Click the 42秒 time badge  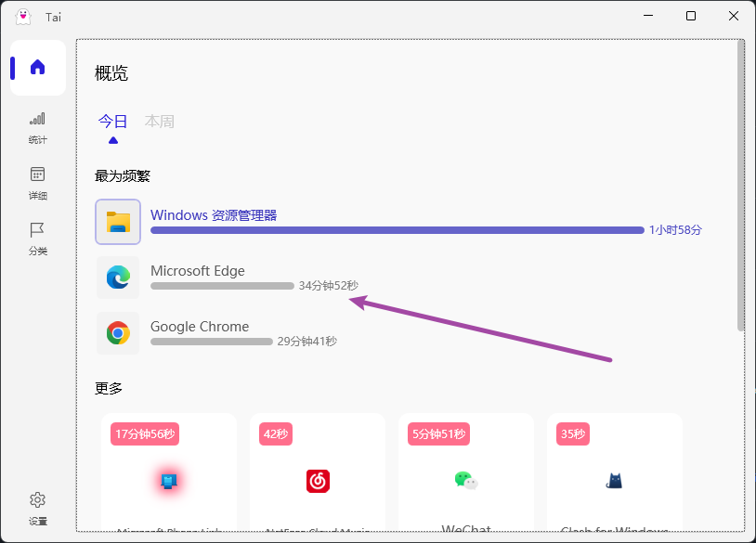point(276,434)
